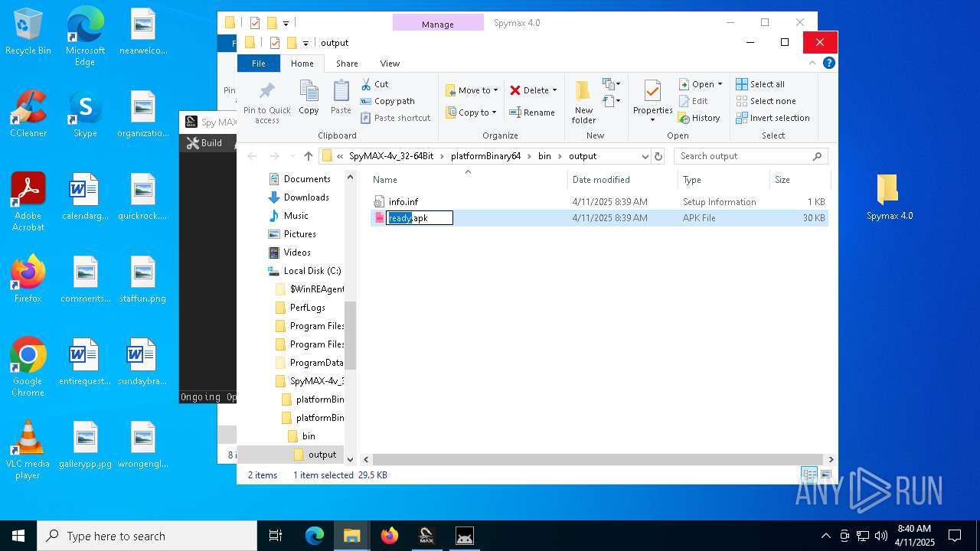
Task: Click Copy path in ribbon
Action: coord(387,101)
